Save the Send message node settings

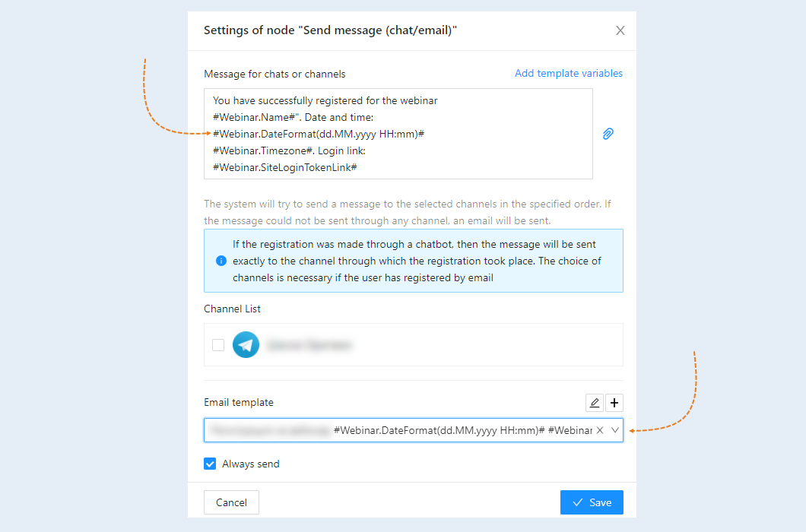pos(592,502)
